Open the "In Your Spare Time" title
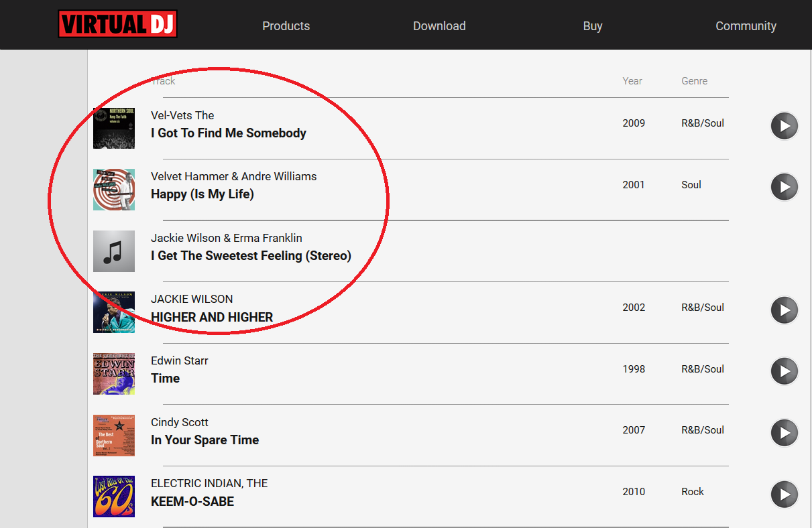This screenshot has height=528, width=812. pos(205,440)
